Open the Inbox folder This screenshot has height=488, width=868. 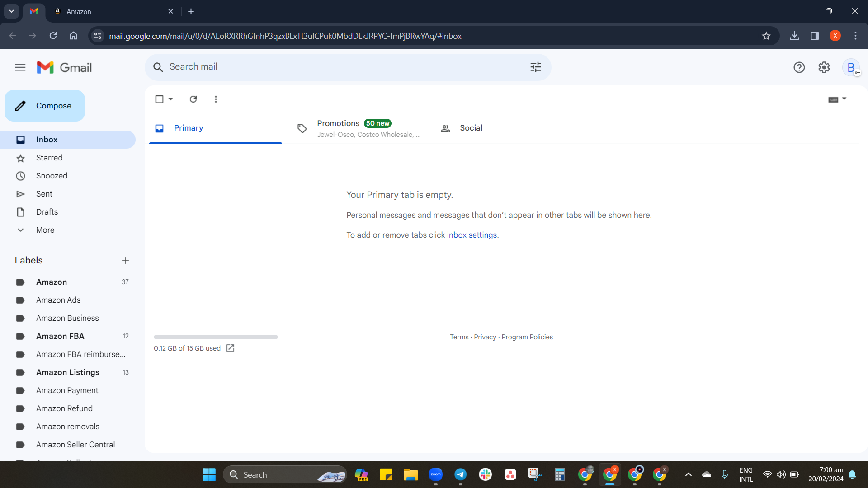pos(68,140)
